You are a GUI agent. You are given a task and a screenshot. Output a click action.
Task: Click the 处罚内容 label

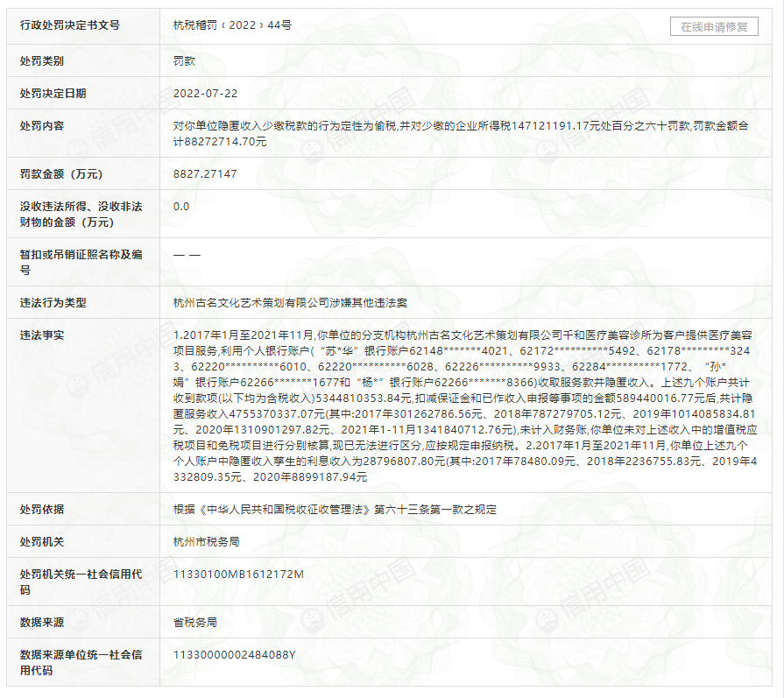click(42, 126)
